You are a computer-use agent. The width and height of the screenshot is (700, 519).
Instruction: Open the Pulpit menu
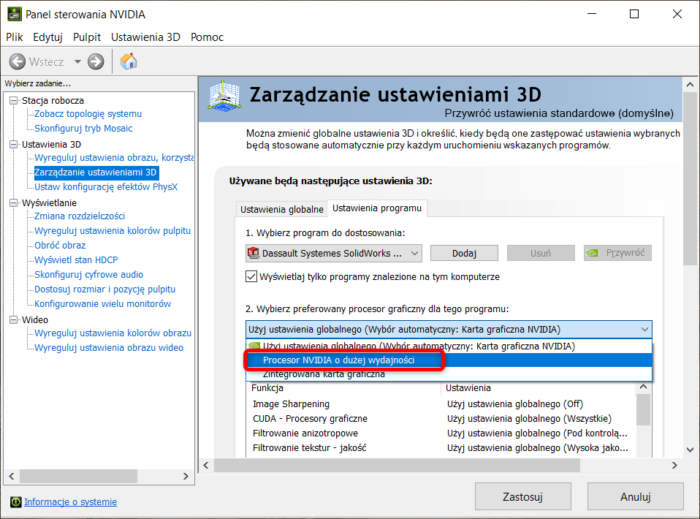(87, 37)
